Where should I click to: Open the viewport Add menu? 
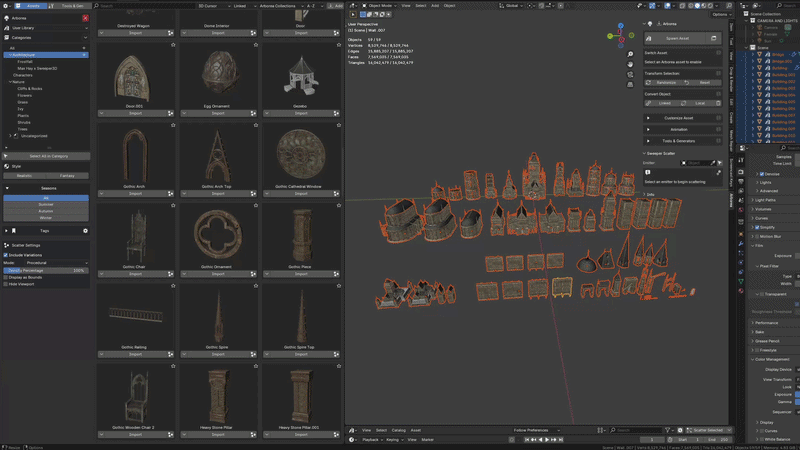pyautogui.click(x=435, y=6)
